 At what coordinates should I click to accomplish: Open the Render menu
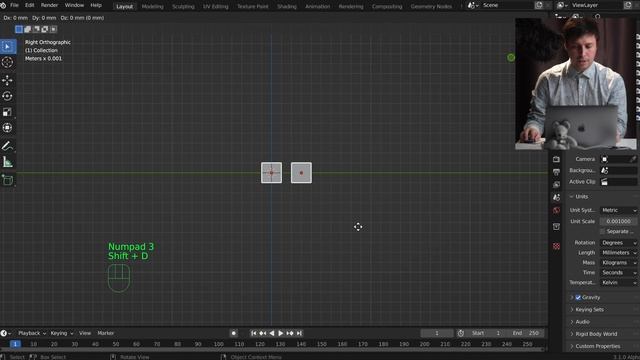click(49, 6)
